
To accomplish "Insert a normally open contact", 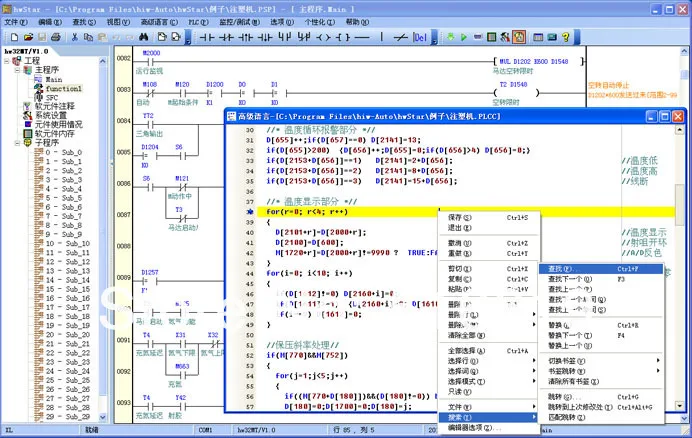I will (x=207, y=38).
